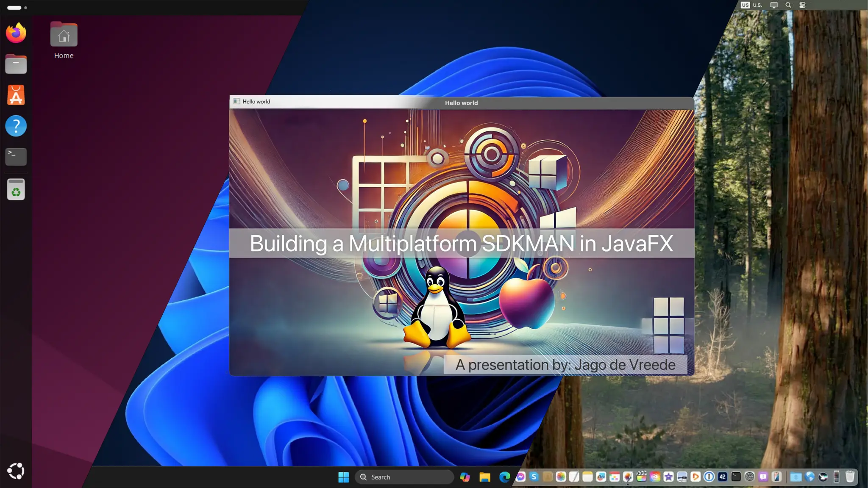Click the Spotlight search magnifier icon

coord(788,5)
